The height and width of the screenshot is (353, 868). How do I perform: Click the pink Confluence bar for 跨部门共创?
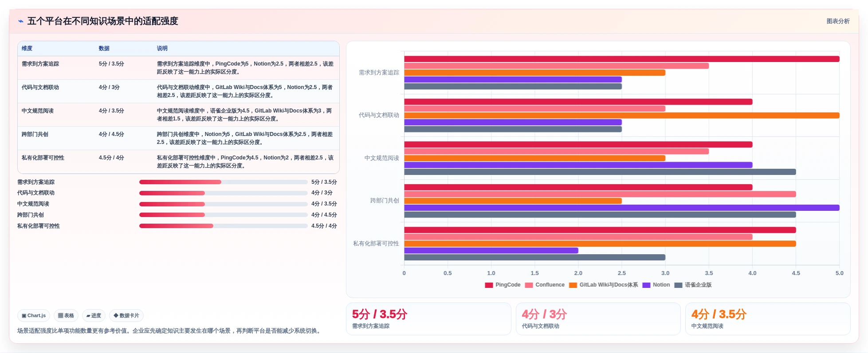point(600,194)
